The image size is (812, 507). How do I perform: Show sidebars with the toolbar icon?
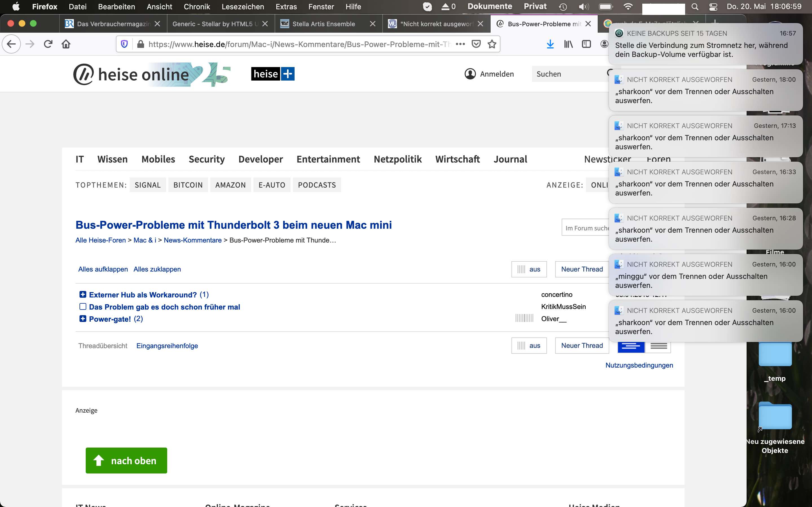click(x=586, y=44)
